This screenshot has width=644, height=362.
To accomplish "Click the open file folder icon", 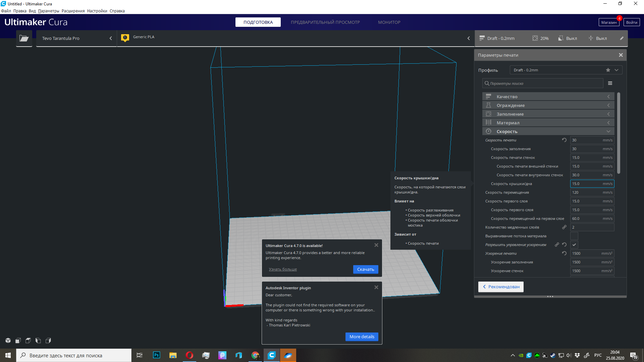I will click(24, 38).
